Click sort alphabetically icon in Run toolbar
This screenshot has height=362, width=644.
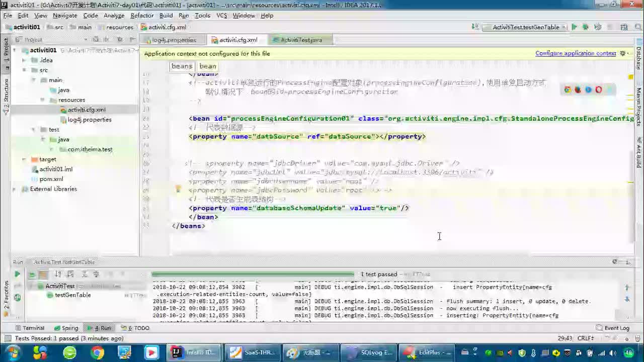pos(58,274)
